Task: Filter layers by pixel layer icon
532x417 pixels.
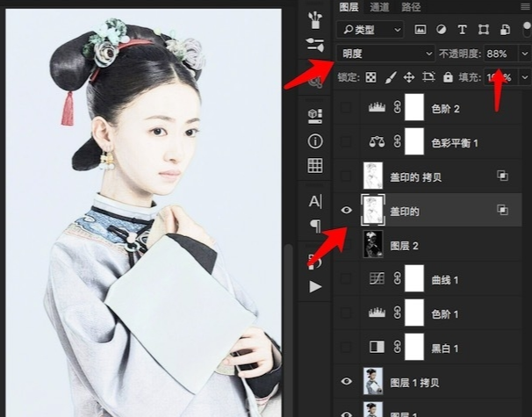Action: [x=421, y=30]
